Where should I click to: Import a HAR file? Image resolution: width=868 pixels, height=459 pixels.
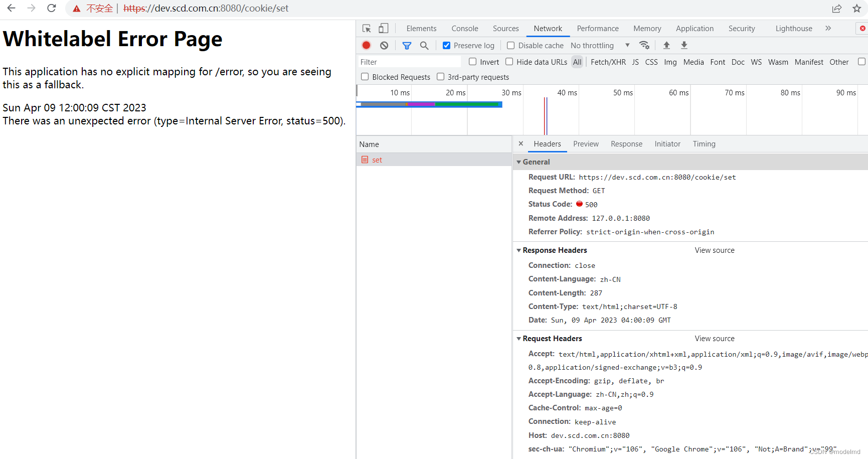click(x=666, y=45)
